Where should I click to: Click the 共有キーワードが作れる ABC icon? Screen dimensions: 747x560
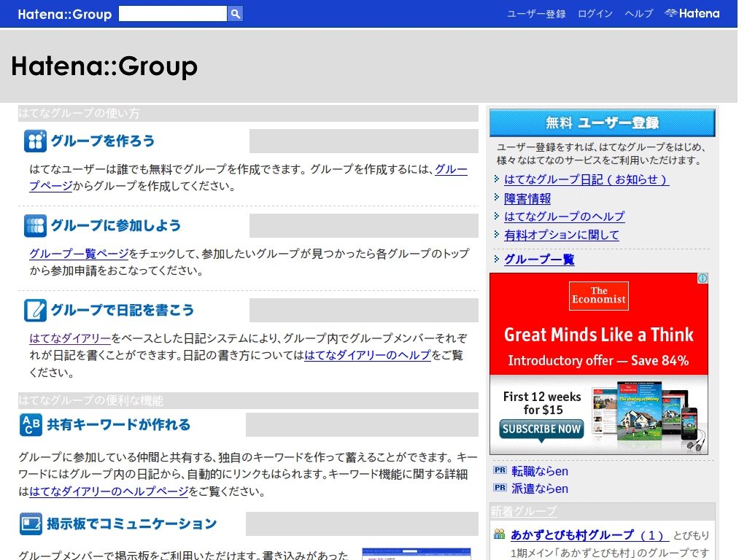click(x=31, y=425)
